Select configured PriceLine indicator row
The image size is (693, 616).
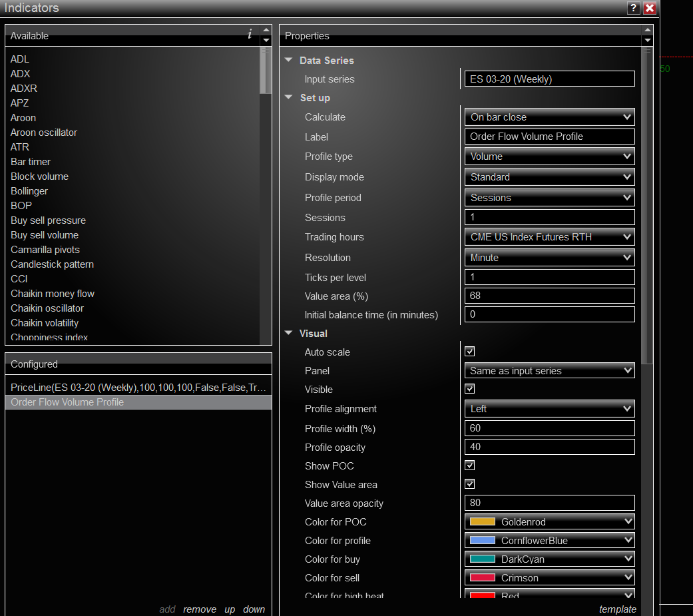[x=138, y=388]
